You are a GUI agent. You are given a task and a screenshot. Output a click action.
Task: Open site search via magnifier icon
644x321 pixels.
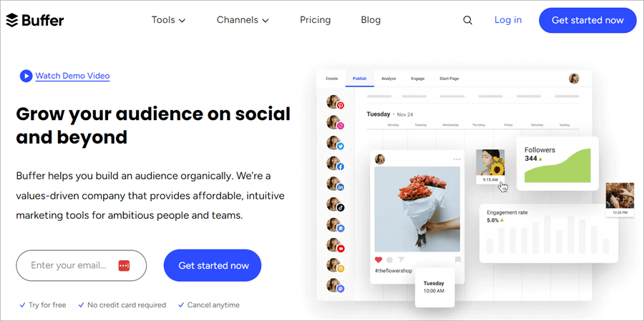point(467,20)
